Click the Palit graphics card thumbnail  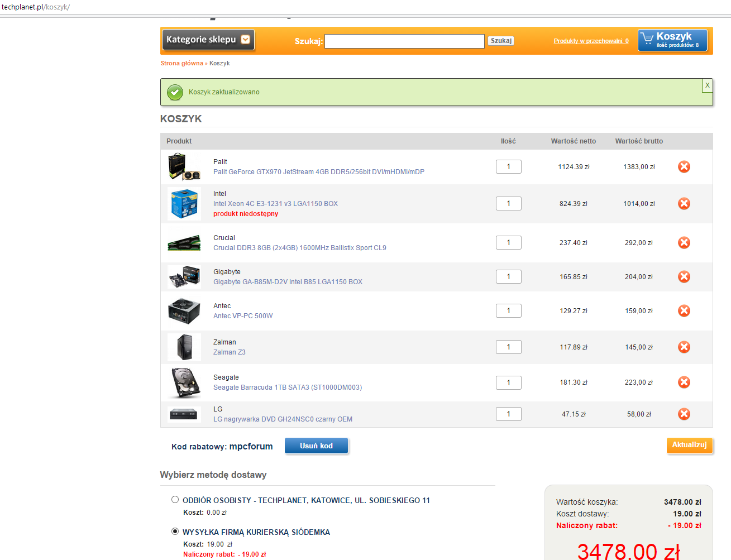184,167
